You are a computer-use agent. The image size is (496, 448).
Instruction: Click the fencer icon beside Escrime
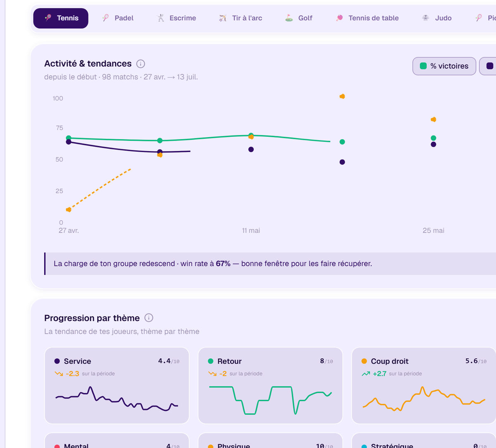tap(161, 18)
